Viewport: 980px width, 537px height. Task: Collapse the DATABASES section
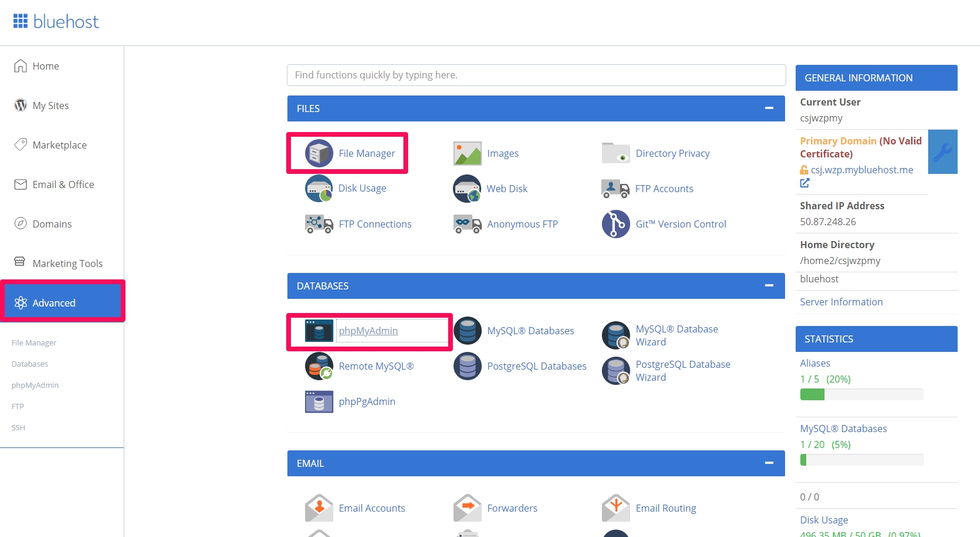point(769,286)
